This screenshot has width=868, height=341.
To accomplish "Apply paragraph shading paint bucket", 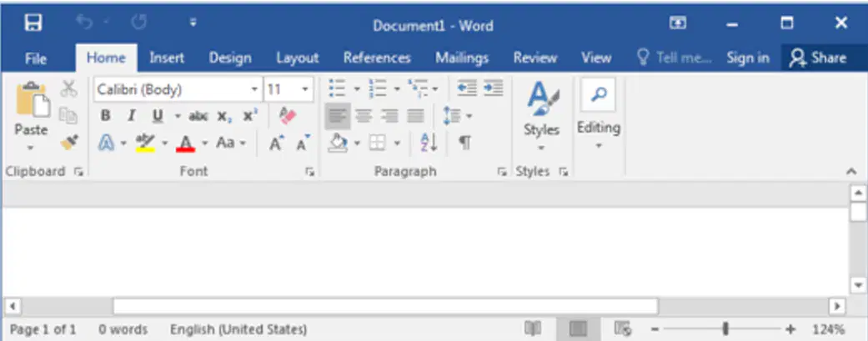I will pyautogui.click(x=338, y=143).
